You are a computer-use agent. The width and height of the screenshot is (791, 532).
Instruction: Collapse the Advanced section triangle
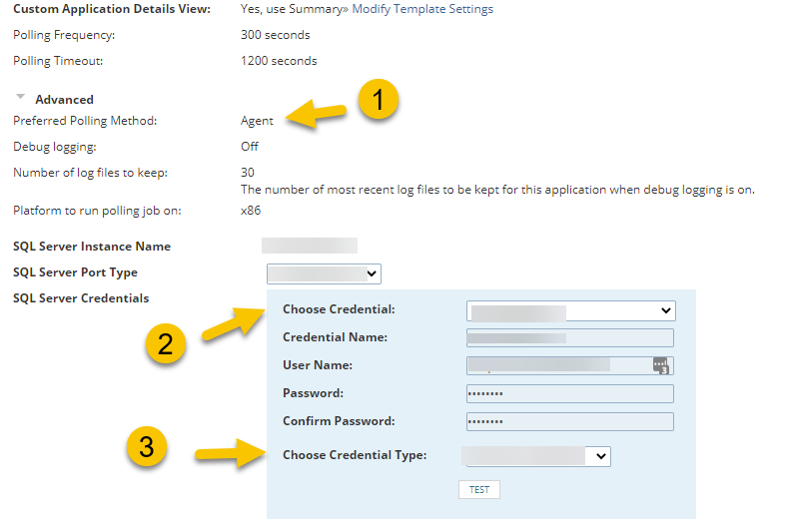(x=20, y=96)
